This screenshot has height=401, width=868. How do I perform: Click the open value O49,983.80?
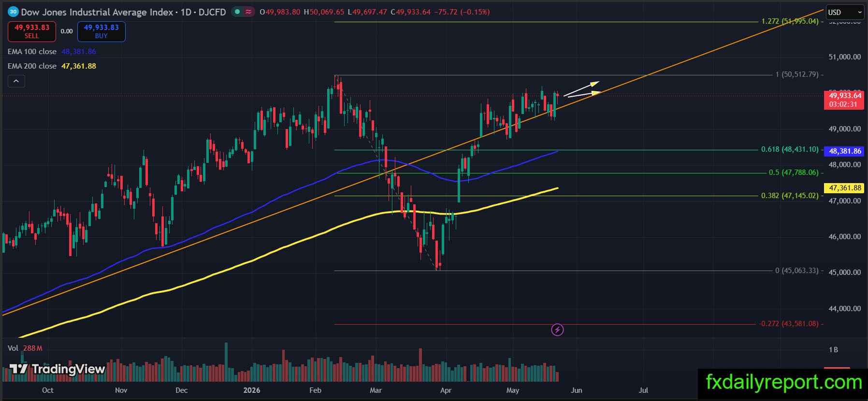280,12
